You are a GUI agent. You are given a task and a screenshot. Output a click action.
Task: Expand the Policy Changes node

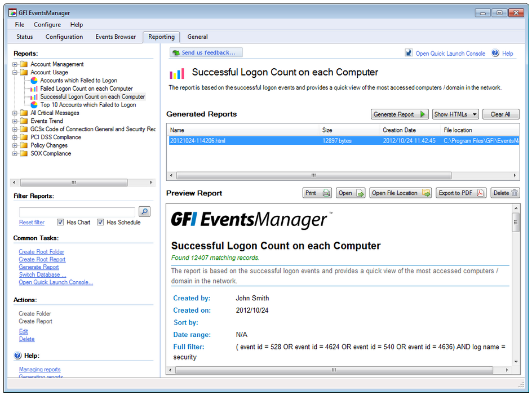pos(15,145)
